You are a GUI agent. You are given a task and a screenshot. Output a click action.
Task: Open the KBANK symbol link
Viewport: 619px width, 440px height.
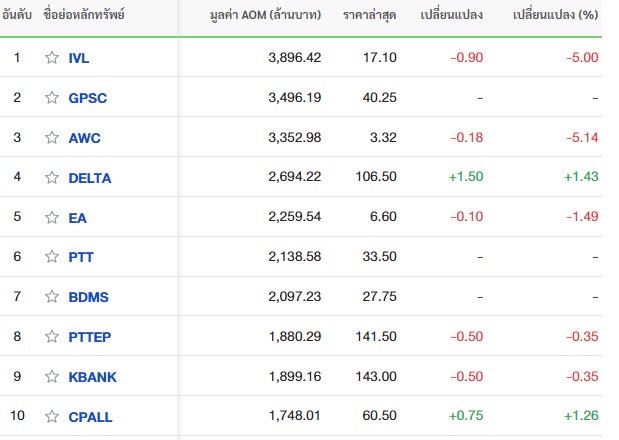point(92,377)
